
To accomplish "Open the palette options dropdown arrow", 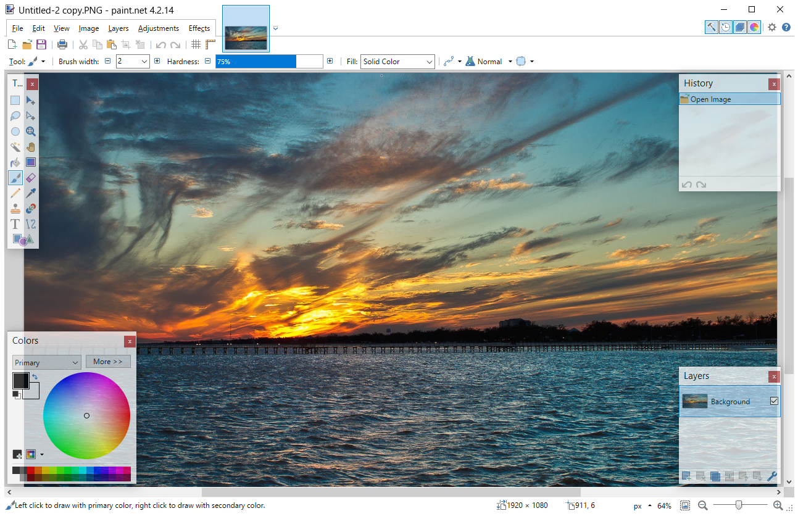I will 41,455.
